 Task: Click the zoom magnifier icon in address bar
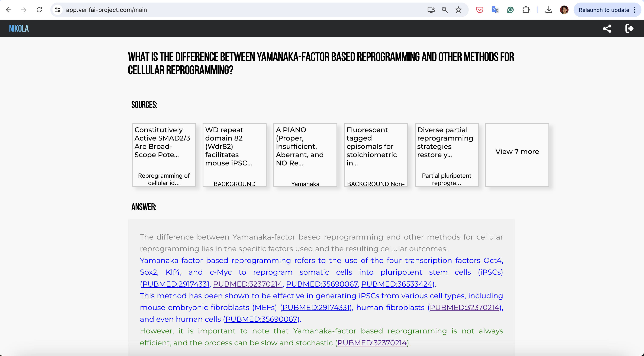tap(444, 10)
